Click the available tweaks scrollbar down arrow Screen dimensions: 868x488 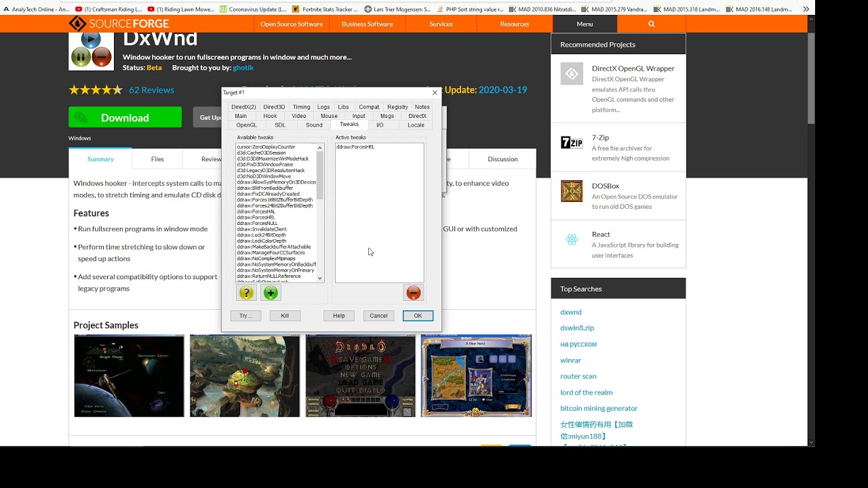320,278
